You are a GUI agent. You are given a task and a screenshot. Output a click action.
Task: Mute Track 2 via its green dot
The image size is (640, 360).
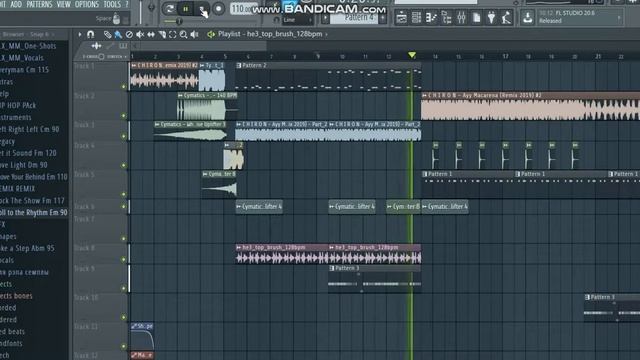point(124,116)
